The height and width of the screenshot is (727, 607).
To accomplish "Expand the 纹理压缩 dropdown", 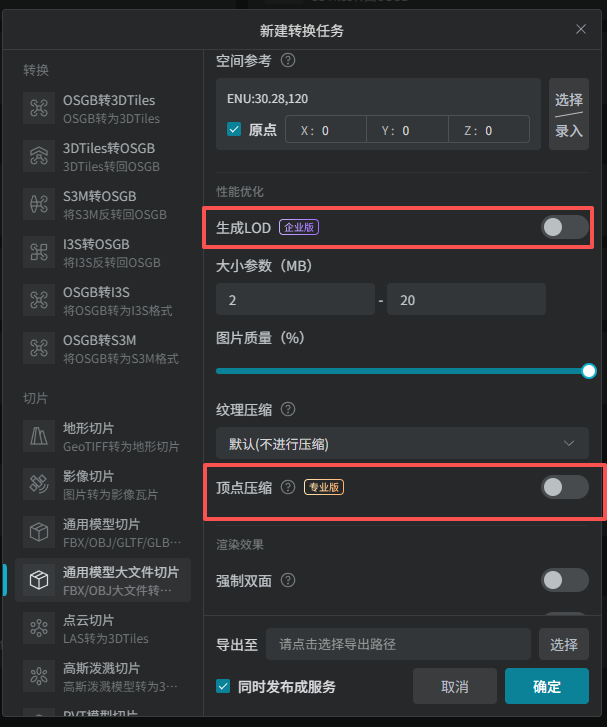I will [x=403, y=444].
